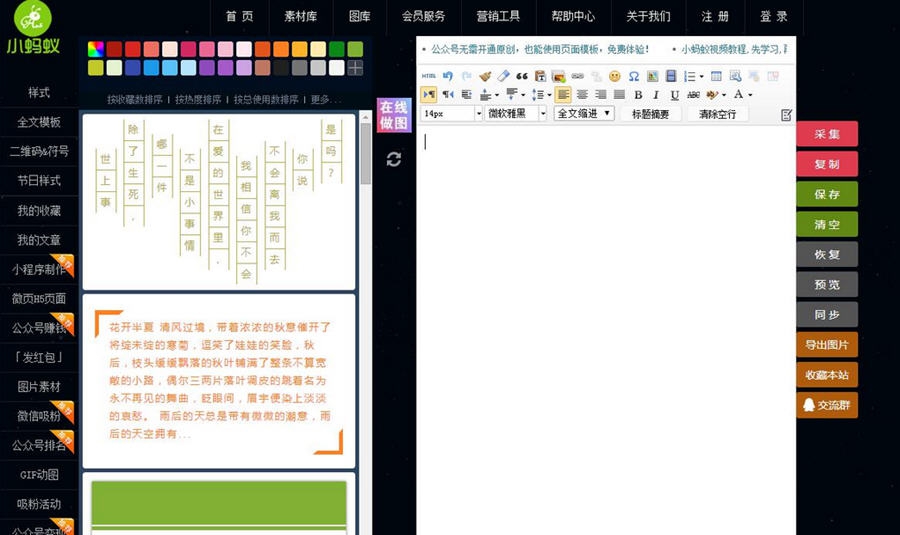Screen dimensions: 900x535
Task: Expand spacing-after dropdown arrow
Action: point(523,95)
